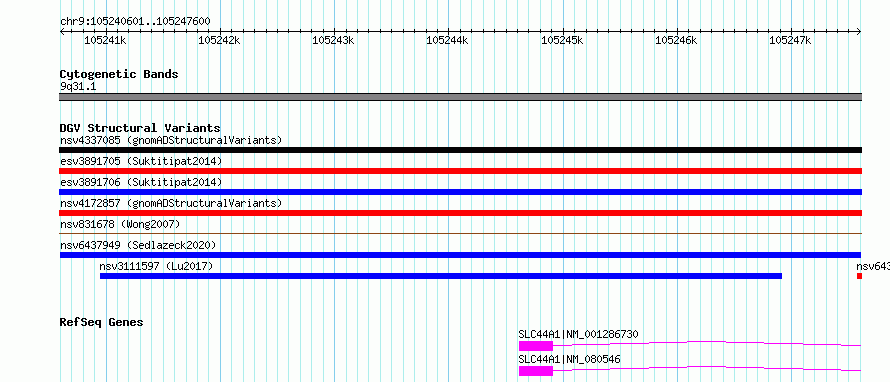Select the red nsv4172857 variant bar
Viewport: 890px width, 382px height.
pos(461,213)
